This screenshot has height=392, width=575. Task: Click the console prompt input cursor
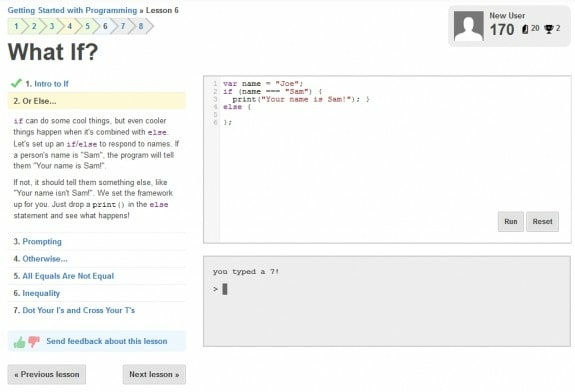click(x=225, y=289)
